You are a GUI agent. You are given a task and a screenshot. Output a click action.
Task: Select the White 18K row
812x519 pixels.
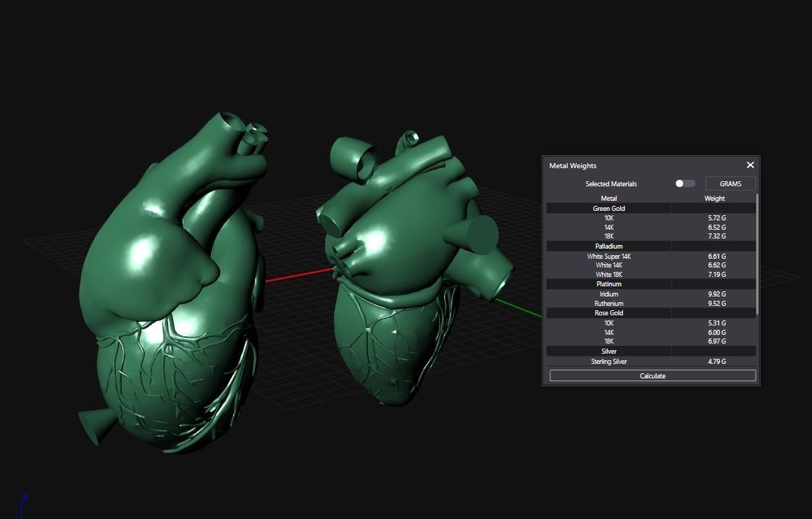coord(651,275)
